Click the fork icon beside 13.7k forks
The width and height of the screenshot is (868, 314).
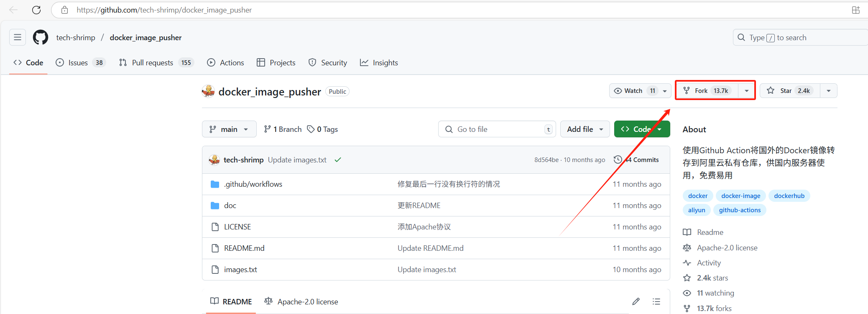pyautogui.click(x=687, y=309)
